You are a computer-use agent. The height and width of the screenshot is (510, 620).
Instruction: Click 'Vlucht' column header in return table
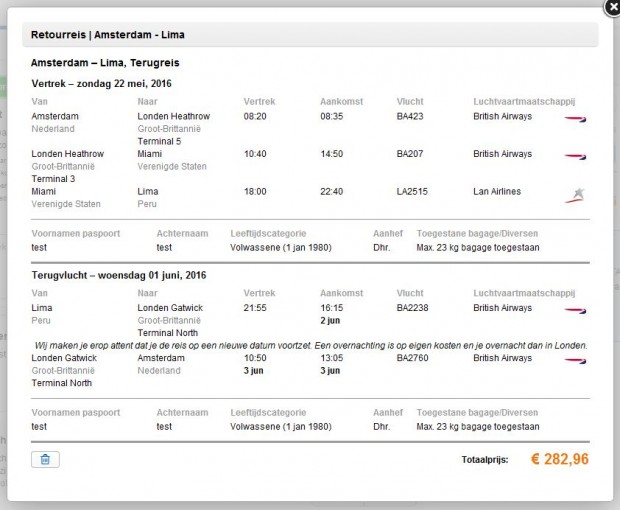click(x=410, y=293)
